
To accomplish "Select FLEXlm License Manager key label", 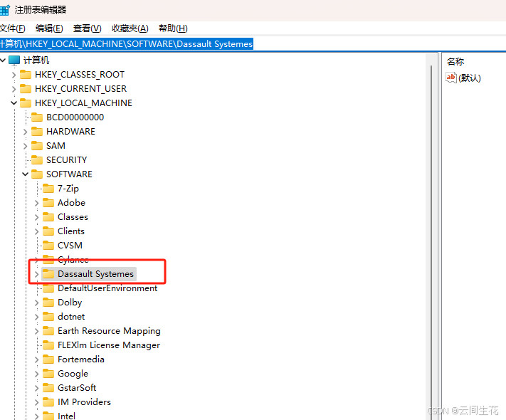I will tap(109, 345).
